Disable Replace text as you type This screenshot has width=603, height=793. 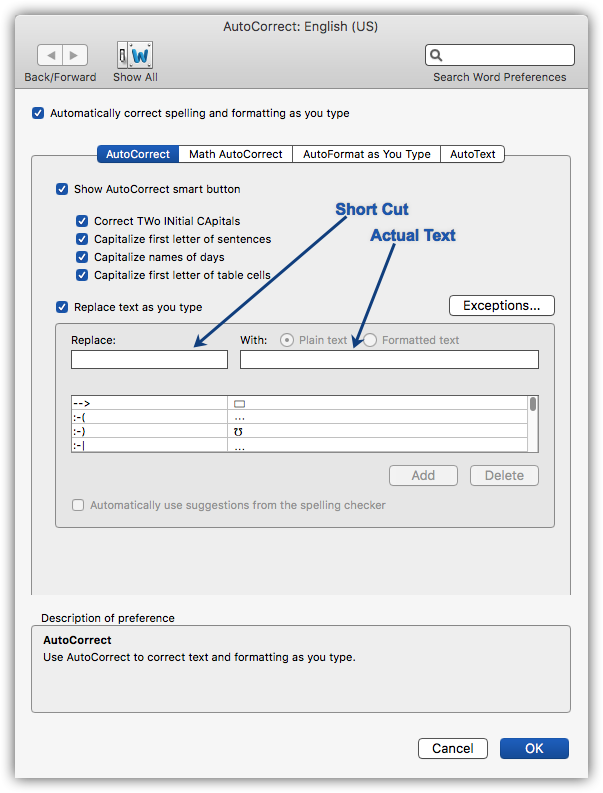[62, 307]
